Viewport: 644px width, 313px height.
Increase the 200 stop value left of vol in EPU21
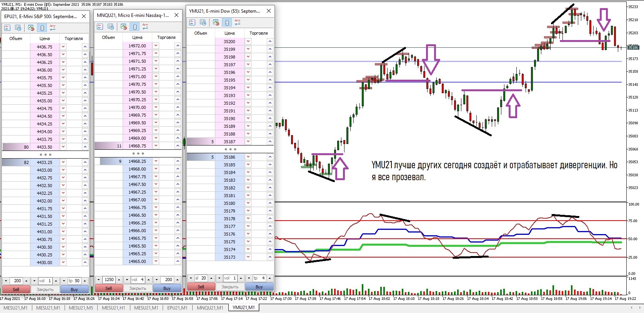click(x=27, y=281)
